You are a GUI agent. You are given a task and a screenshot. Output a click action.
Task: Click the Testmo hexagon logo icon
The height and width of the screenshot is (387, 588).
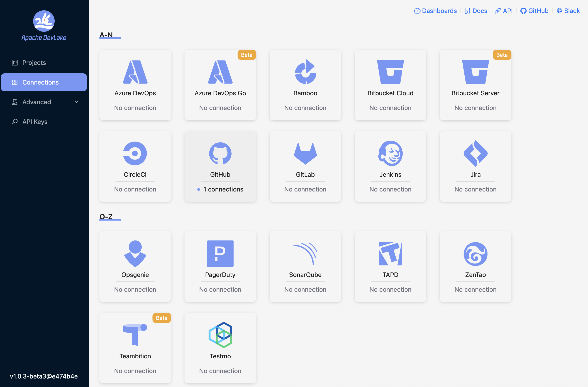coord(220,335)
